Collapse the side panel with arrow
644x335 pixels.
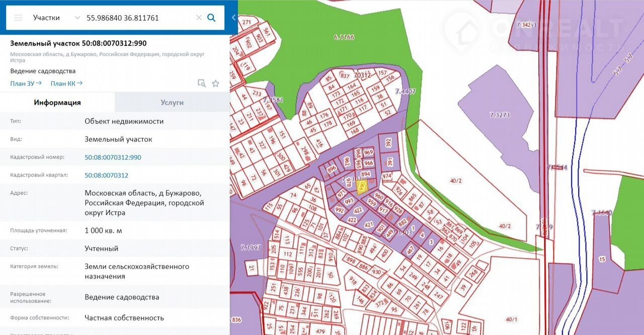click(x=233, y=18)
